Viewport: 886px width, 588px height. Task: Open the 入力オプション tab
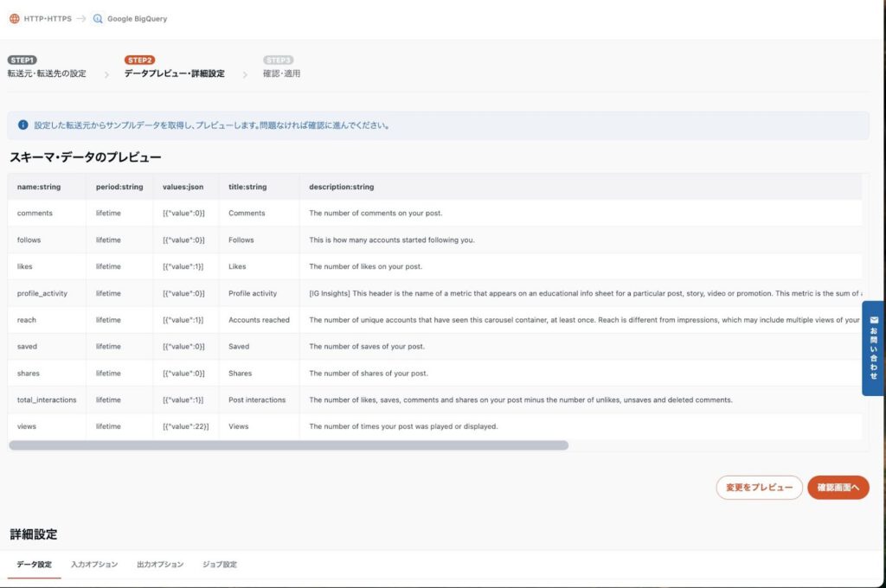pos(94,565)
